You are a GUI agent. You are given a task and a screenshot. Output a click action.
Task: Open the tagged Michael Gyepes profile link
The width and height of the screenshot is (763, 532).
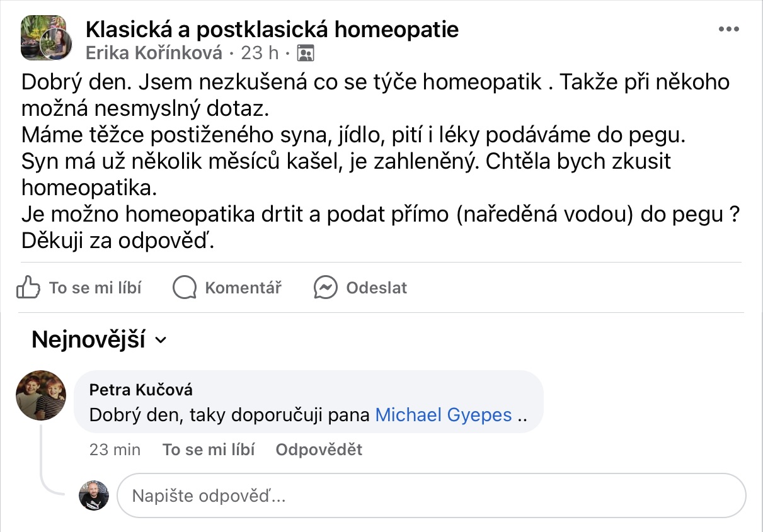point(443,416)
